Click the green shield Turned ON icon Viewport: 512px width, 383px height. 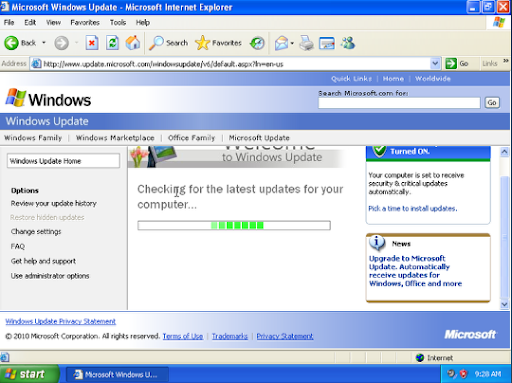(x=379, y=151)
